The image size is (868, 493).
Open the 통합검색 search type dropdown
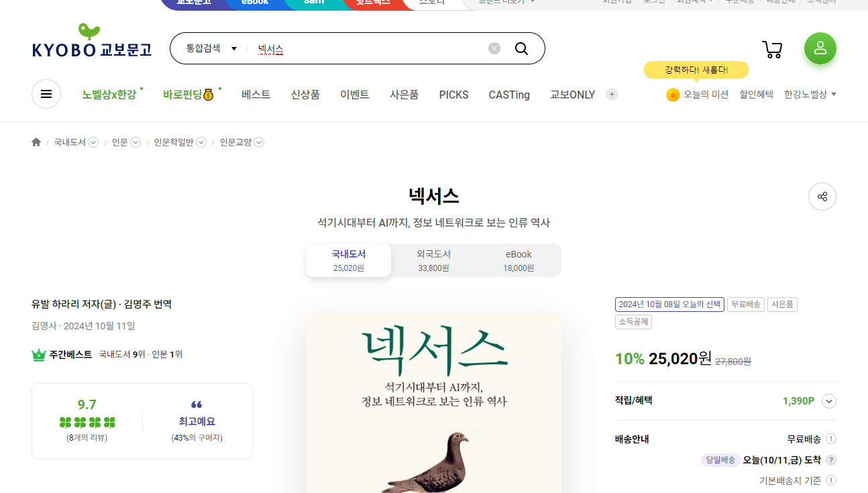(211, 48)
